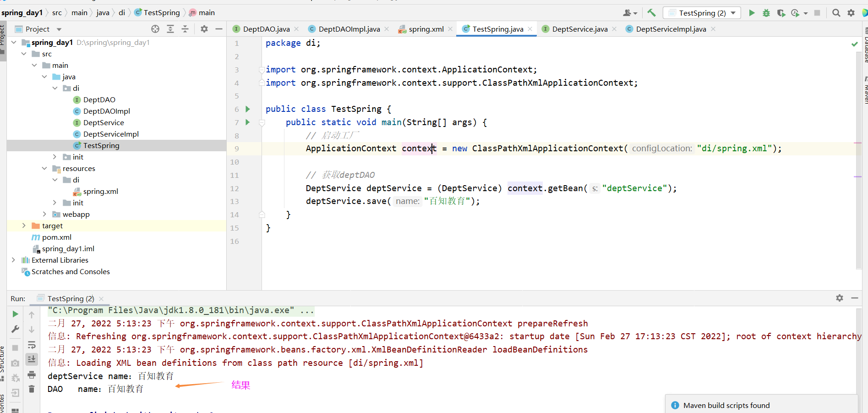Locate the opened file in Project tree
The width and height of the screenshot is (868, 413).
(x=155, y=29)
